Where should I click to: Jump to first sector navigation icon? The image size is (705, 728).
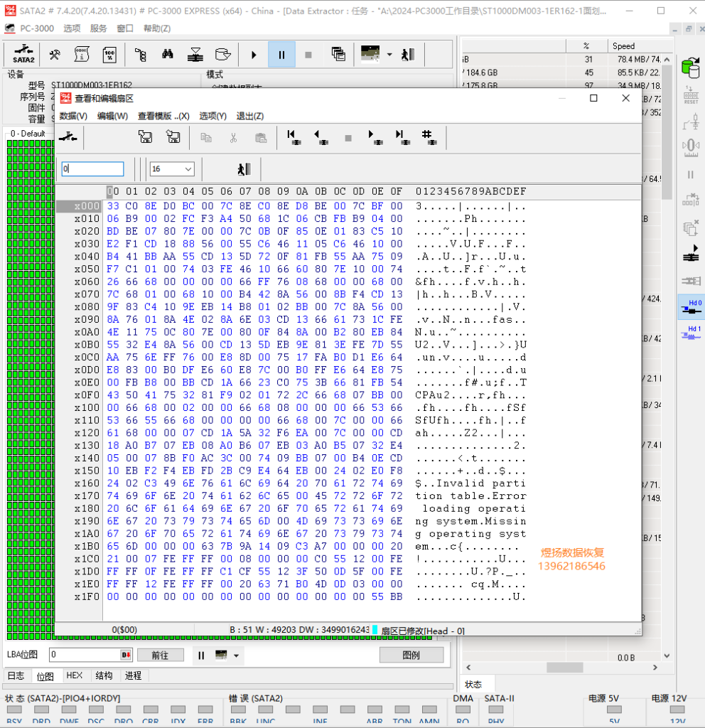(294, 137)
